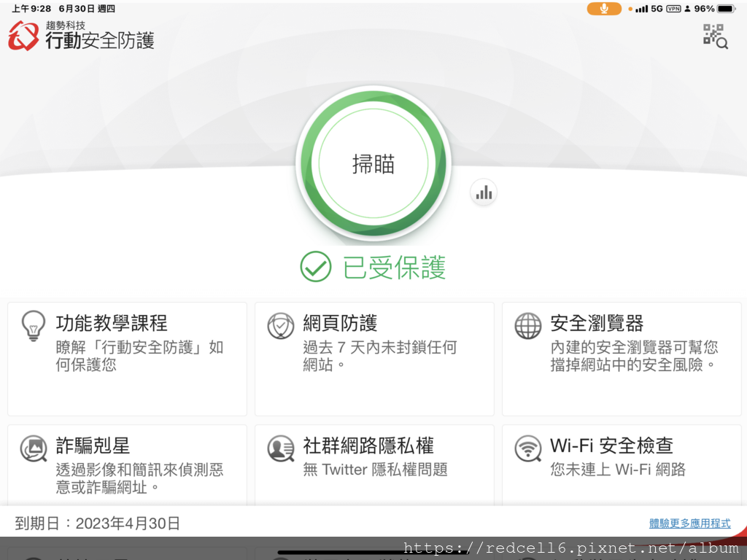
Task: Select the 功能教學課程 card title
Action: pyautogui.click(x=112, y=323)
